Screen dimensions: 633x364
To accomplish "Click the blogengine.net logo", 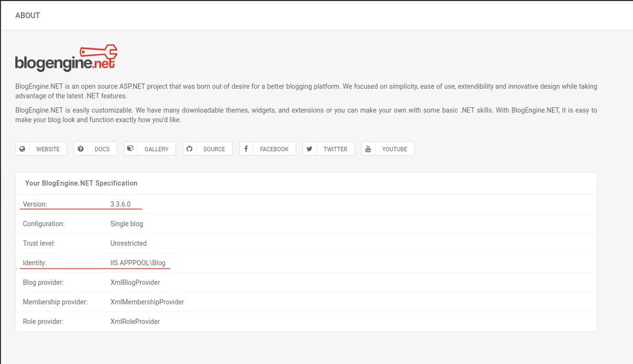I will pyautogui.click(x=66, y=58).
